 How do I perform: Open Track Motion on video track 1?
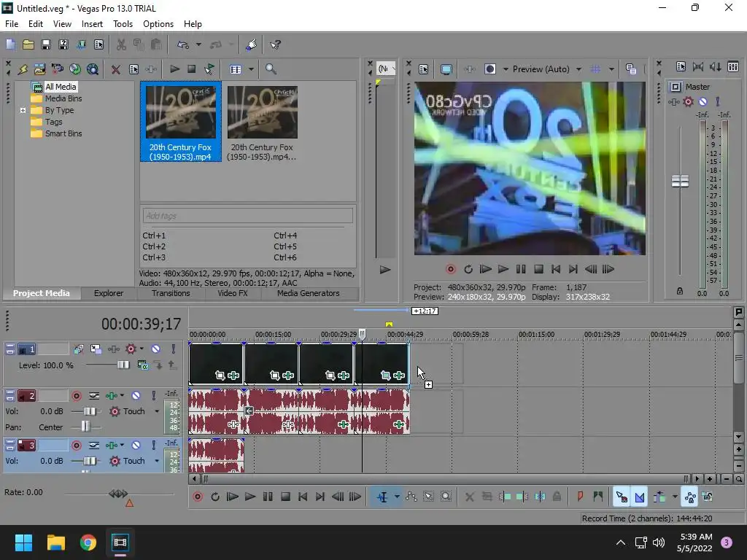96,349
